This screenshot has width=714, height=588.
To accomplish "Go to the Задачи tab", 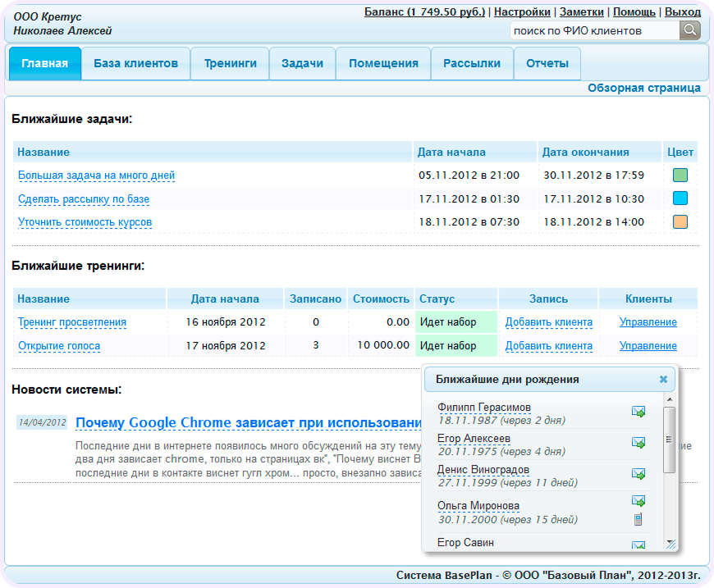I will tap(302, 63).
